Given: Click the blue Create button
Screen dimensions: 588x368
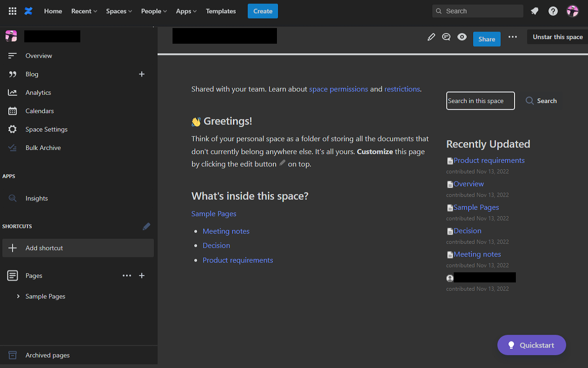Looking at the screenshot, I should [262, 11].
